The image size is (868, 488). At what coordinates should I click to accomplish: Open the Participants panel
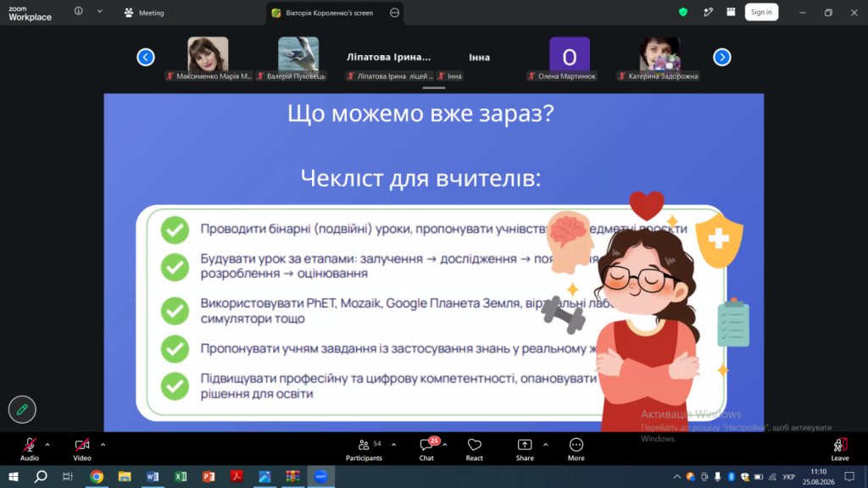(x=364, y=449)
